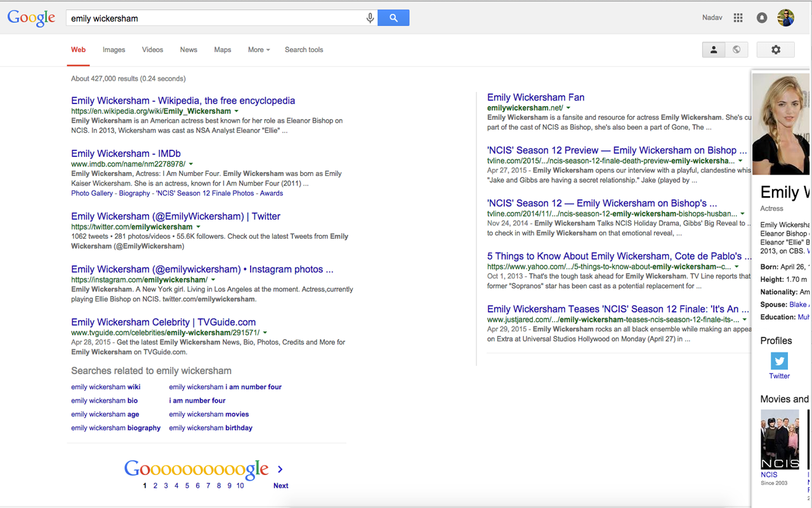This screenshot has height=508, width=812.
Task: Search related: emily wickersham age
Action: coord(105,414)
